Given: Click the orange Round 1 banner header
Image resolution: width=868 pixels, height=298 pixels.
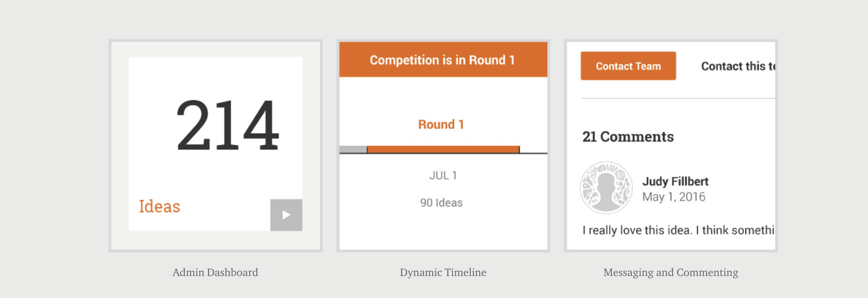Looking at the screenshot, I should pos(443,59).
